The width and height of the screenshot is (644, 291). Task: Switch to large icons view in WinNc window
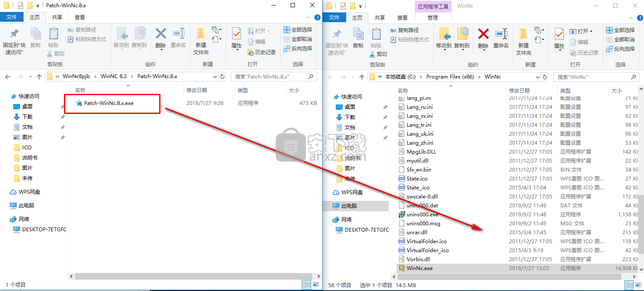(638, 285)
